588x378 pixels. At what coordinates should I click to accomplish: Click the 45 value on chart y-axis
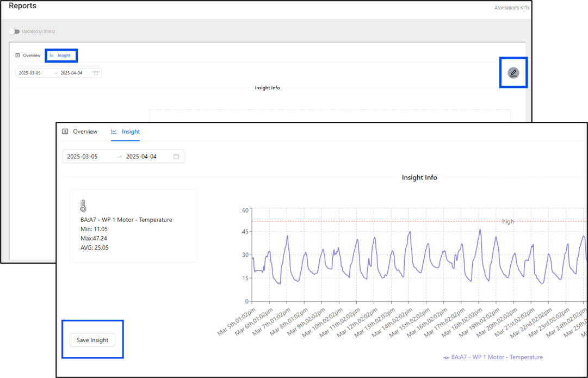(245, 232)
